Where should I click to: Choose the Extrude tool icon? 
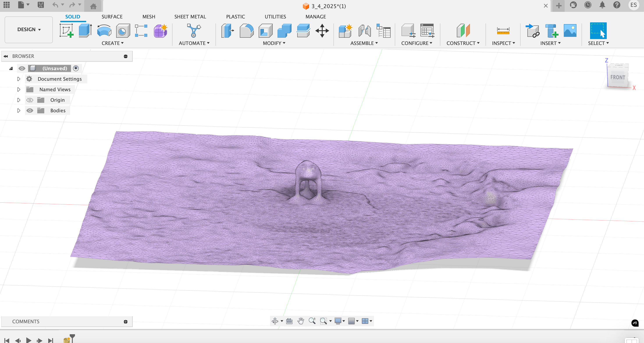(x=85, y=31)
